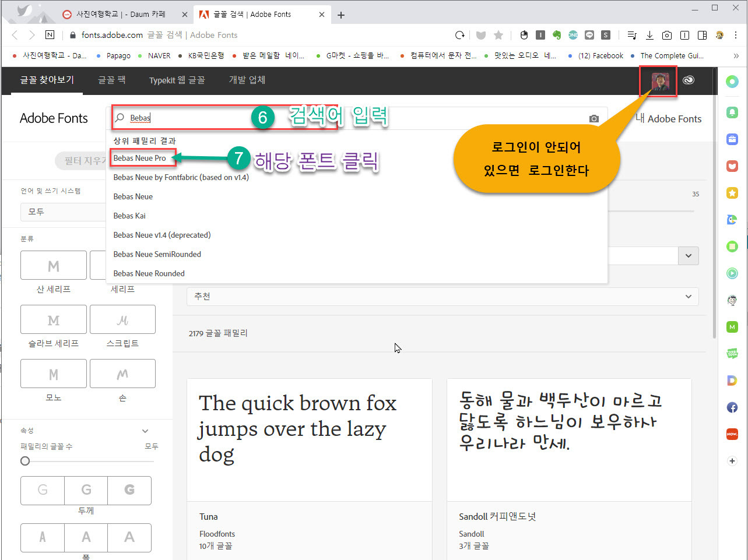Choose Bebas Neue Pro from suggestions
Screen dimensions: 748x560
pyautogui.click(x=140, y=158)
